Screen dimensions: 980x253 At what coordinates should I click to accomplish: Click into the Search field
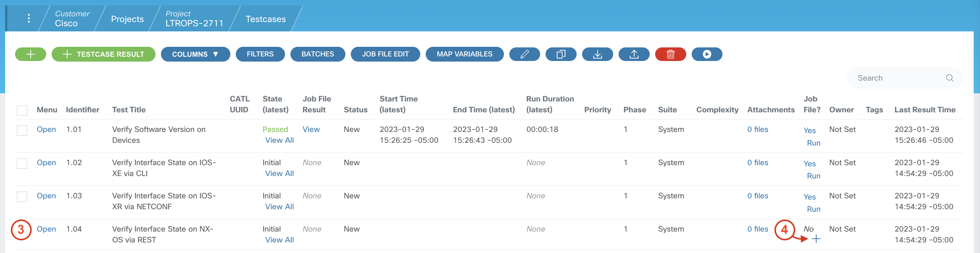[x=898, y=78]
